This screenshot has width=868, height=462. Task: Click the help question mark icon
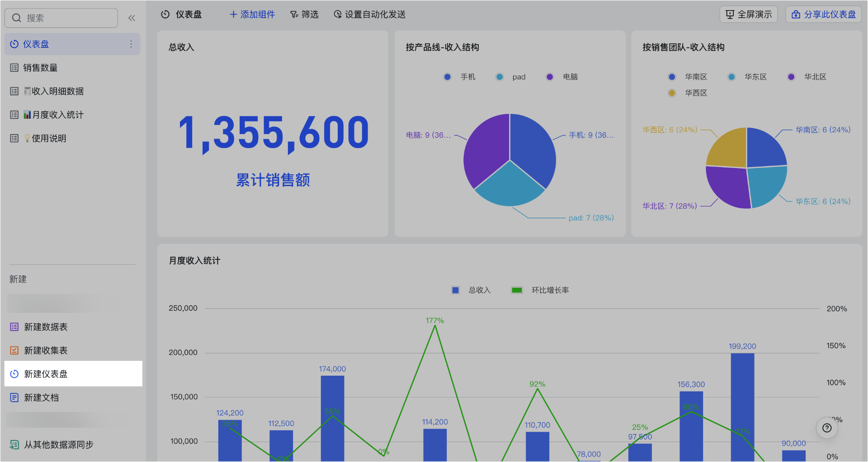(827, 428)
